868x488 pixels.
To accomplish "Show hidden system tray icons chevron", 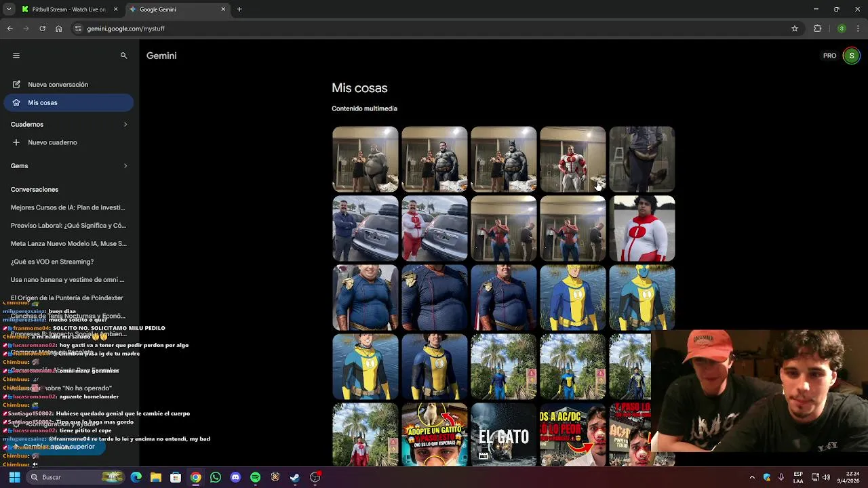I will 752,477.
